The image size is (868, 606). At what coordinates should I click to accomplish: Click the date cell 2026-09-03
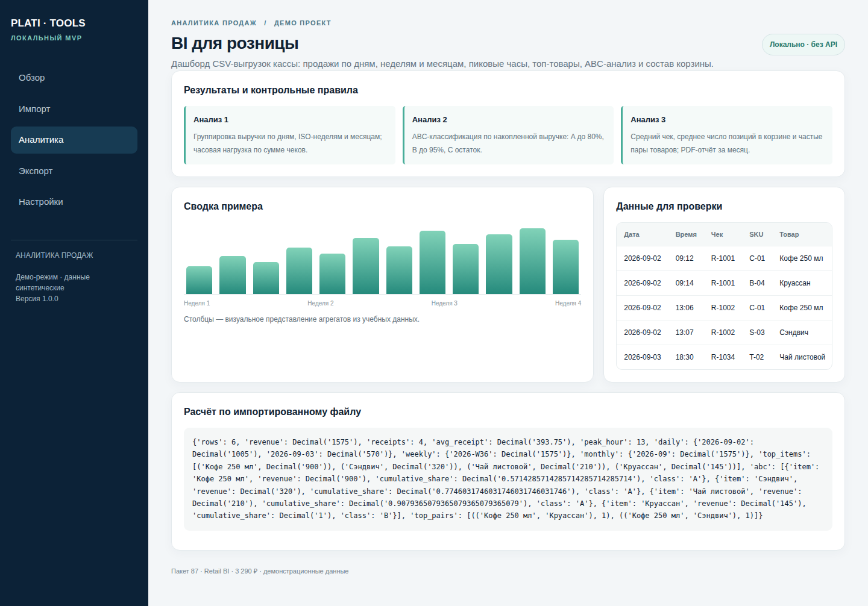pyautogui.click(x=643, y=357)
